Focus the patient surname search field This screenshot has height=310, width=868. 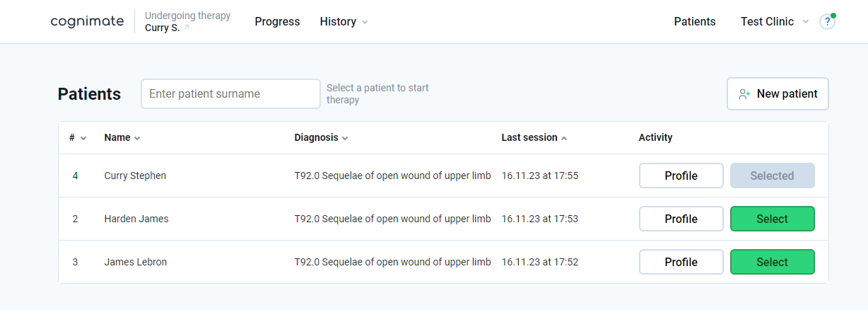click(230, 94)
